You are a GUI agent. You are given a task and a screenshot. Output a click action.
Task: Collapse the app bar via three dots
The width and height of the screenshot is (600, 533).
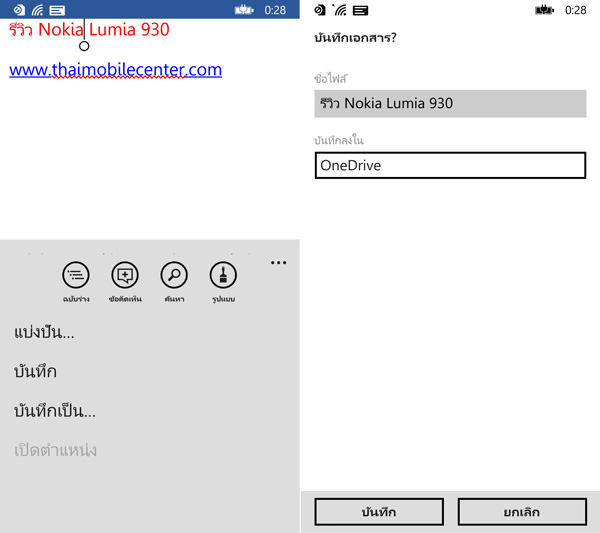pos(278,262)
